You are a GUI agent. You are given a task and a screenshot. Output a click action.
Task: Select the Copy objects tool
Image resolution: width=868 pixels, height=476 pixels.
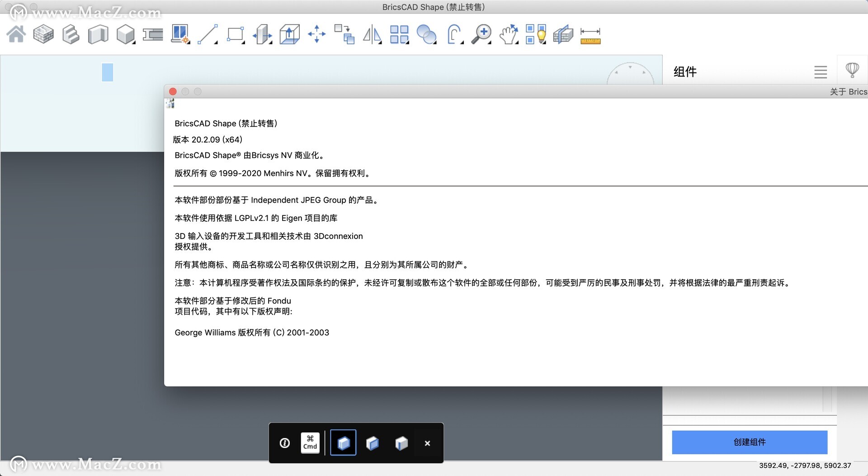pyautogui.click(x=344, y=34)
